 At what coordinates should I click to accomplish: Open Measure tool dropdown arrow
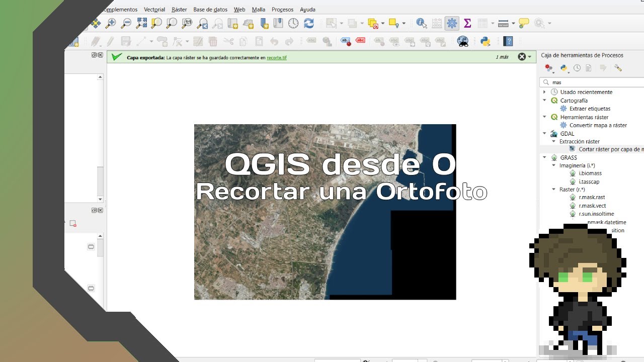coord(513,24)
